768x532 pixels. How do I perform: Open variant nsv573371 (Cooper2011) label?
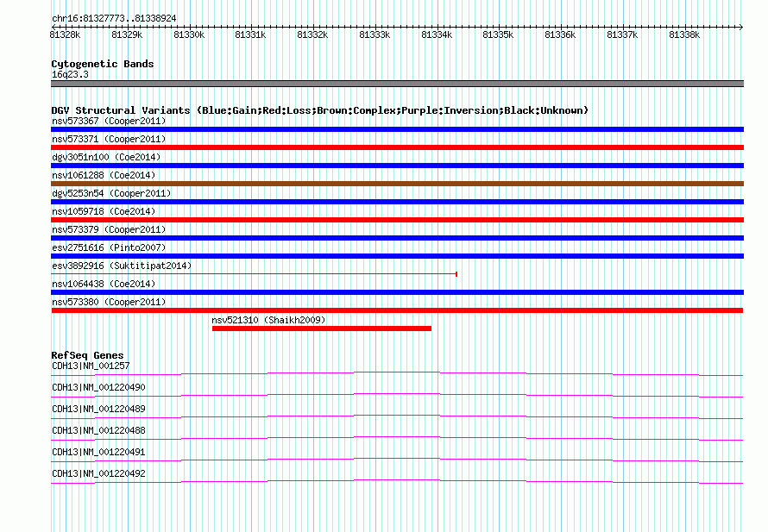(109, 139)
